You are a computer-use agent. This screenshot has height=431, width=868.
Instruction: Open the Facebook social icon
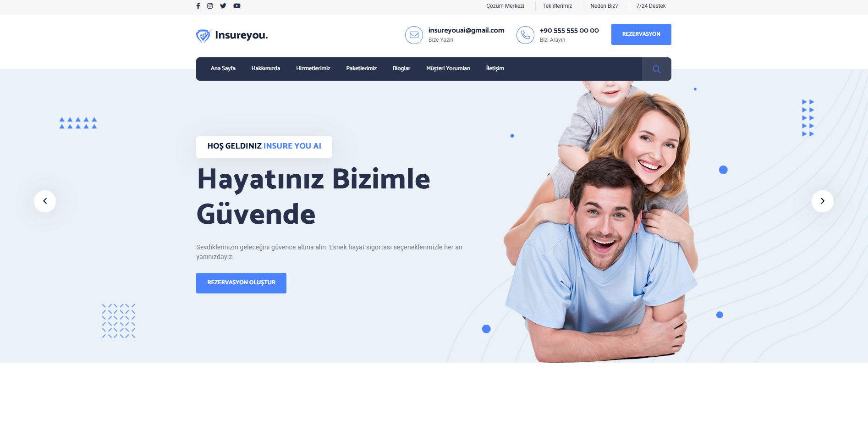pyautogui.click(x=198, y=6)
